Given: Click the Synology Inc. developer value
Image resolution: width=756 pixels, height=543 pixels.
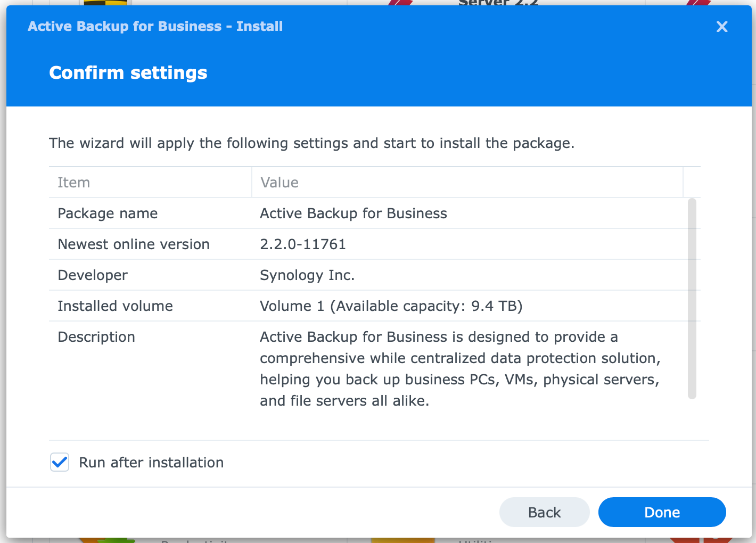Looking at the screenshot, I should coord(307,275).
